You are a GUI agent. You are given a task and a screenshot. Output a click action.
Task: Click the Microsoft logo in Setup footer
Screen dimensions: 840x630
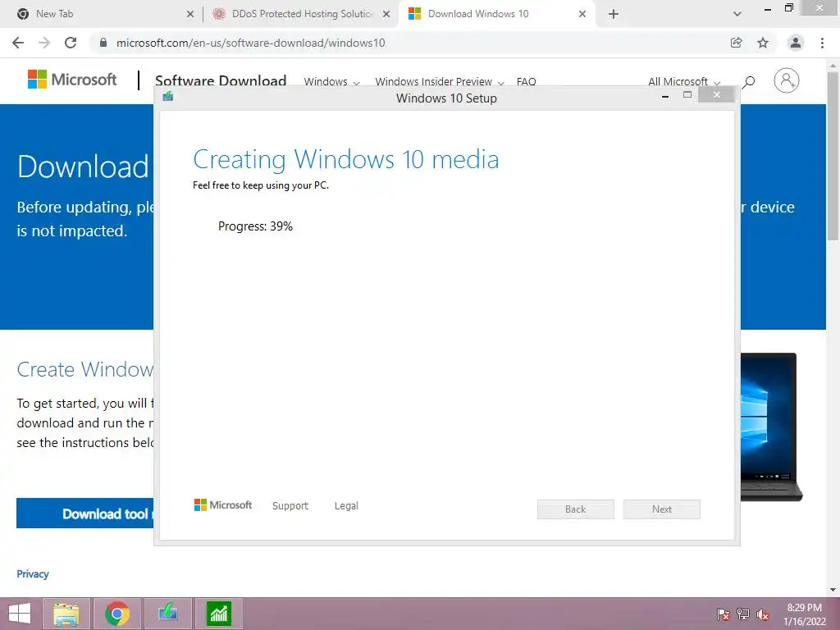click(223, 505)
